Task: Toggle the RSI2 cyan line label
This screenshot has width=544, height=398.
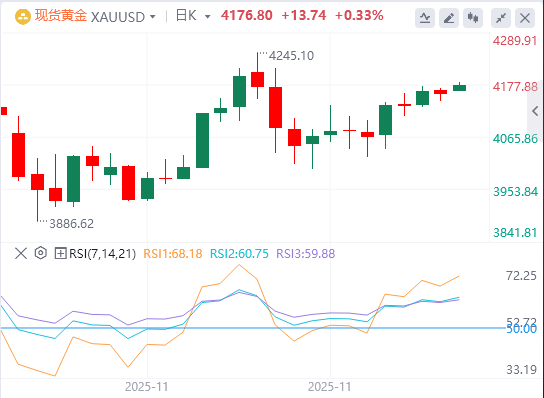Action: (x=239, y=254)
